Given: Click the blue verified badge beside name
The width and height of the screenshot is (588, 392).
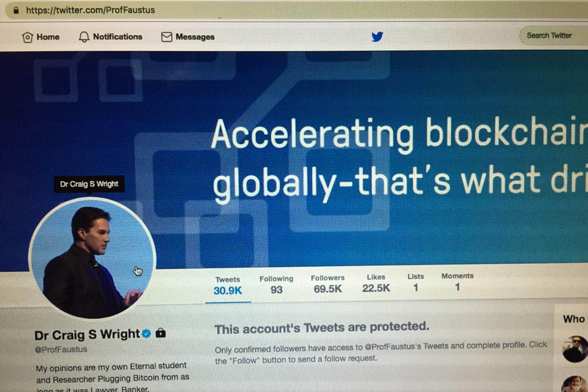Looking at the screenshot, I should coord(147,333).
